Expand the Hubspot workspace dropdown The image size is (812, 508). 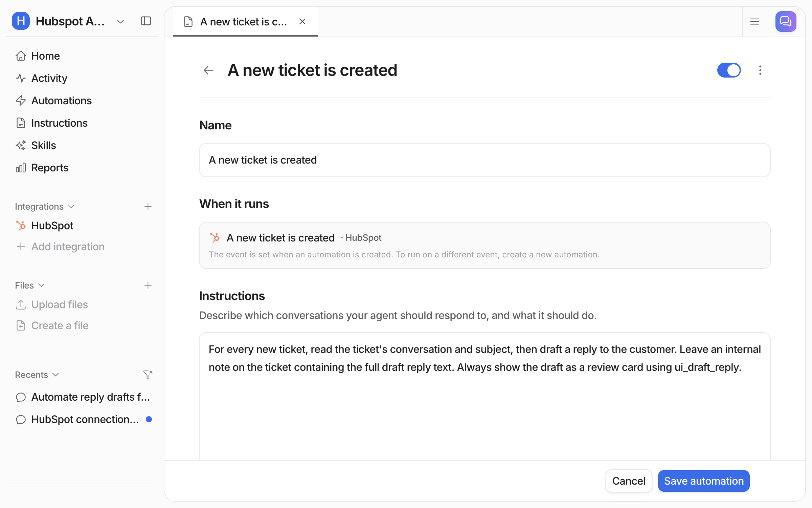[x=120, y=22]
